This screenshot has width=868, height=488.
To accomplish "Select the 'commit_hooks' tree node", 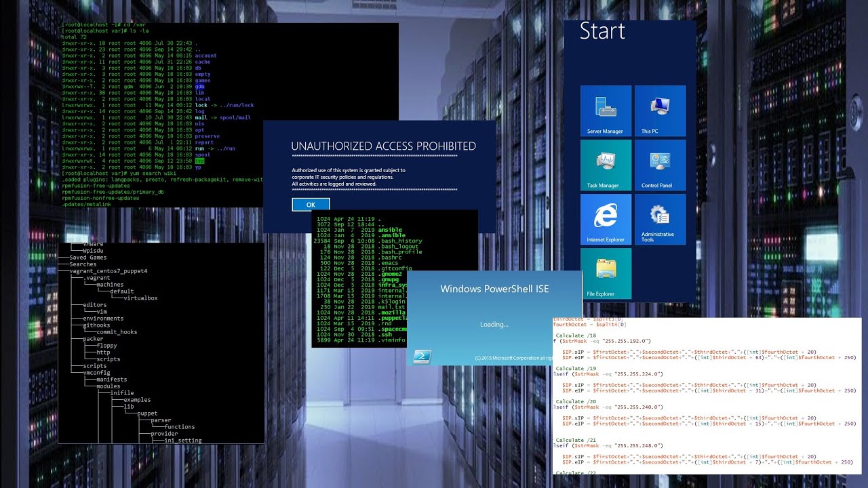I will coord(117,332).
